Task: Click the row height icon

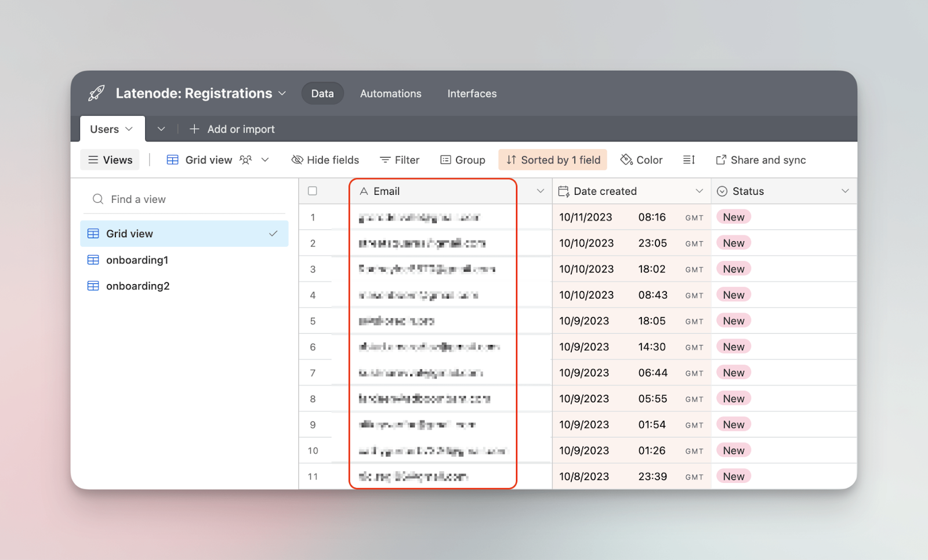Action: click(x=689, y=160)
